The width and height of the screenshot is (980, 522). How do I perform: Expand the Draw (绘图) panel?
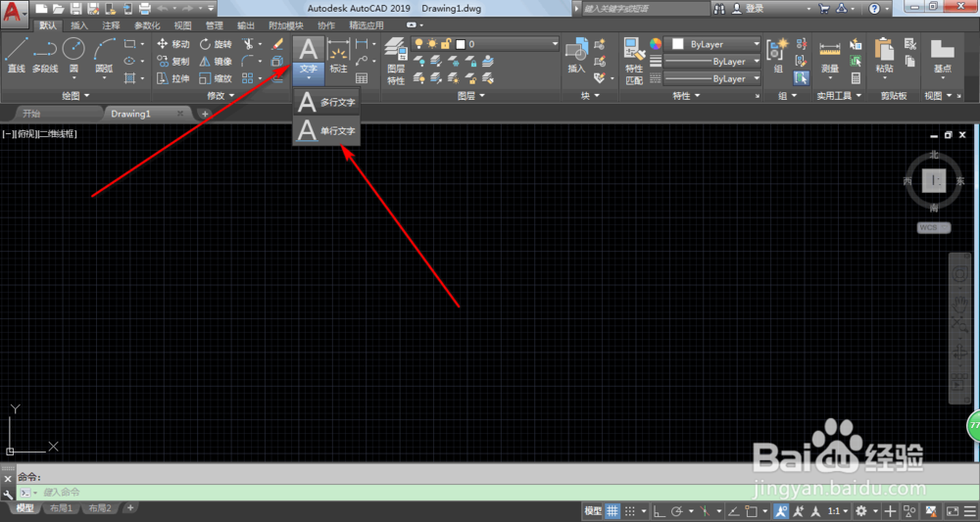click(75, 96)
